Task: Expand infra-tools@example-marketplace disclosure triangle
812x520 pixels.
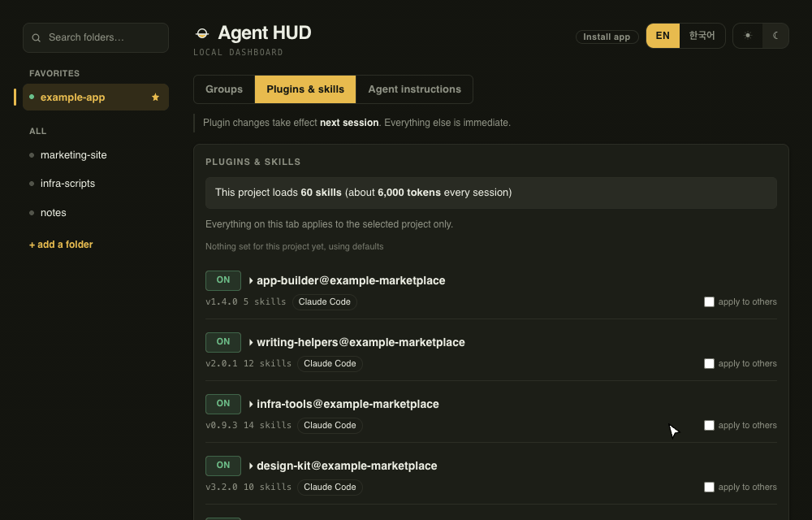Action: tap(251, 404)
